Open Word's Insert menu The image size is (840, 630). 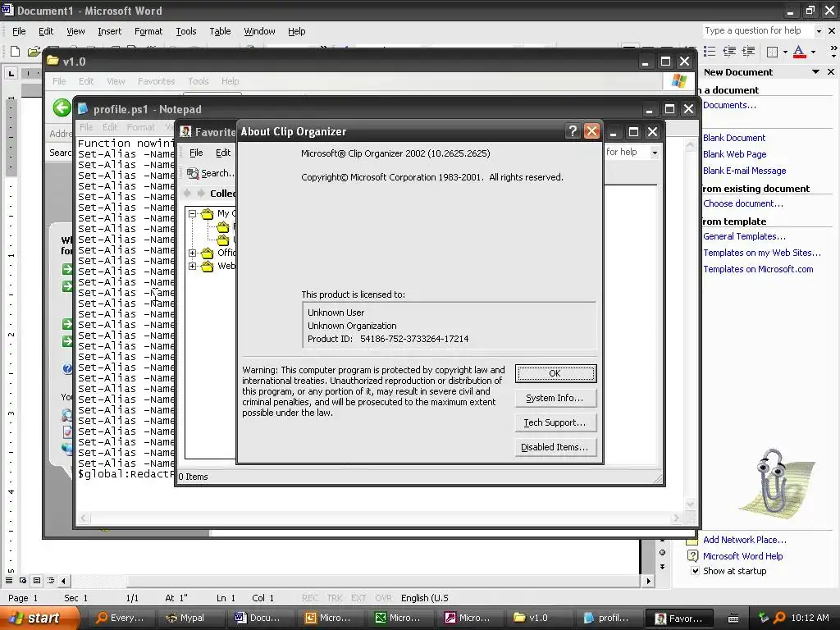coord(109,31)
